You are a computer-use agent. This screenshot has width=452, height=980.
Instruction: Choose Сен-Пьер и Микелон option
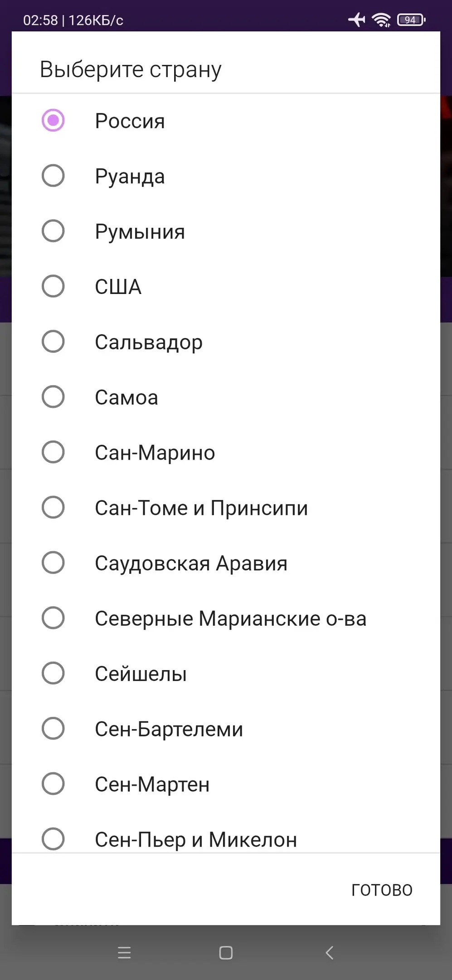53,839
